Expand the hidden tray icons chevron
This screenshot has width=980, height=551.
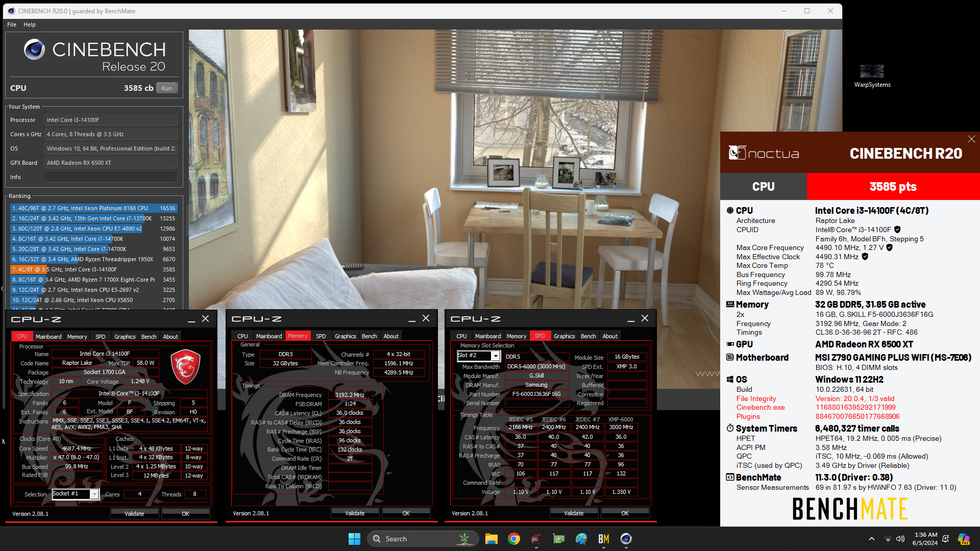872,539
